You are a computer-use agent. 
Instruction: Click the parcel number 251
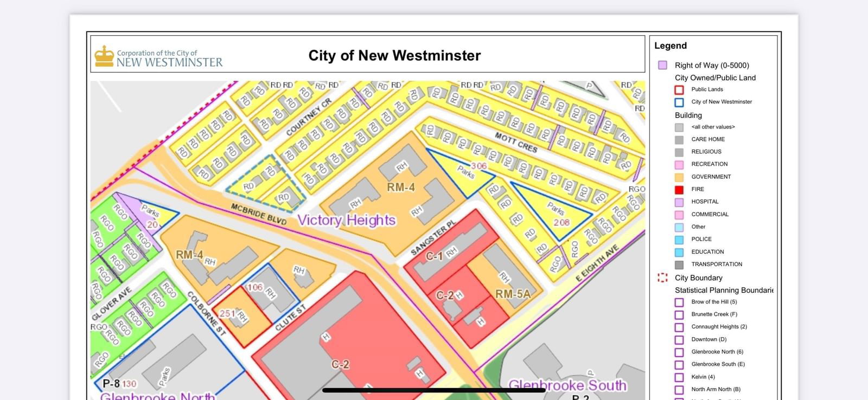(x=227, y=313)
